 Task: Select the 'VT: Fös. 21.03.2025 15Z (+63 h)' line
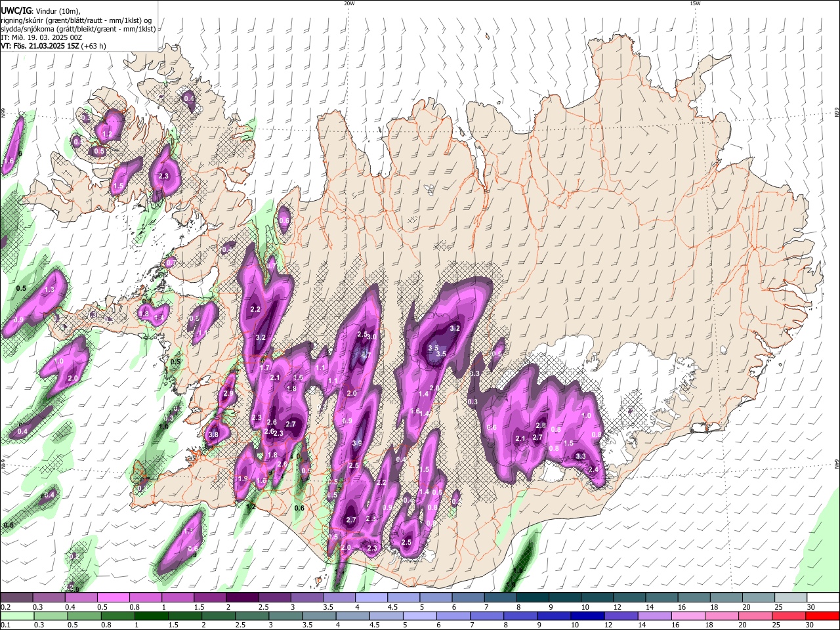click(53, 46)
